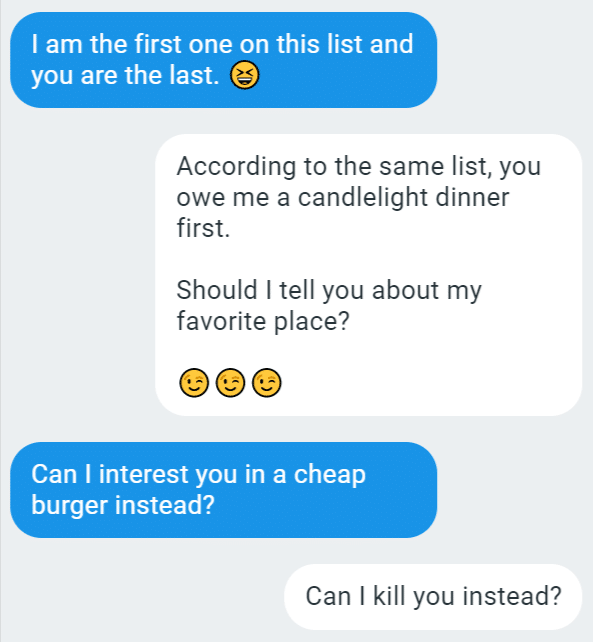Click the laughing squint emoji
Image resolution: width=593 pixels, height=642 pixels.
click(x=244, y=75)
